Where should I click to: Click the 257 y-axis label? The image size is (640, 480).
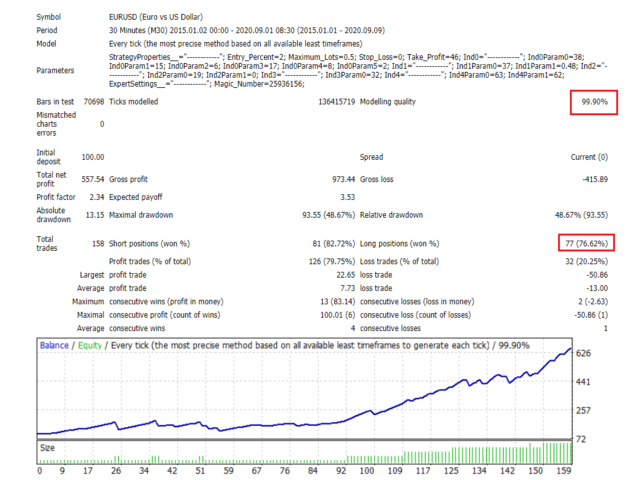pos(583,410)
